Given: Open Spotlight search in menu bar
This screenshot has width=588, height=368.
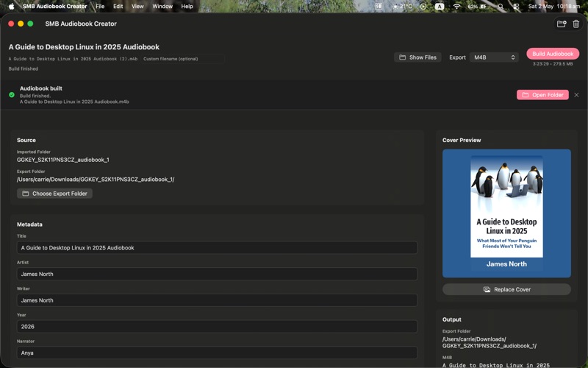Looking at the screenshot, I should (x=501, y=7).
